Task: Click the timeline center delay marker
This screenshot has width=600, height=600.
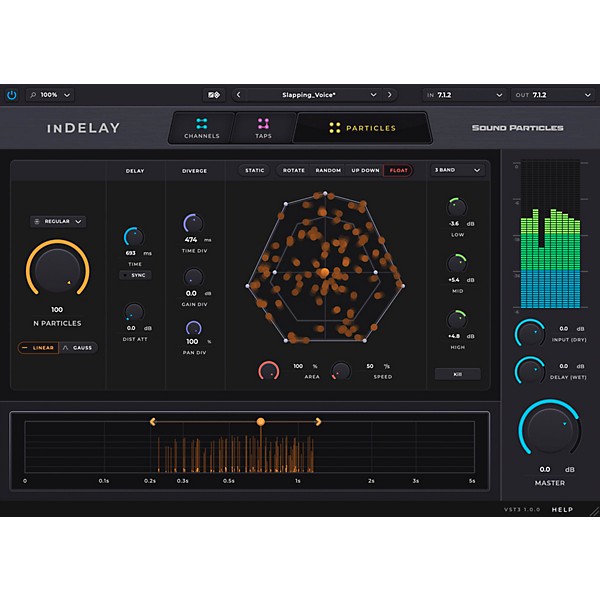Action: pyautogui.click(x=261, y=422)
